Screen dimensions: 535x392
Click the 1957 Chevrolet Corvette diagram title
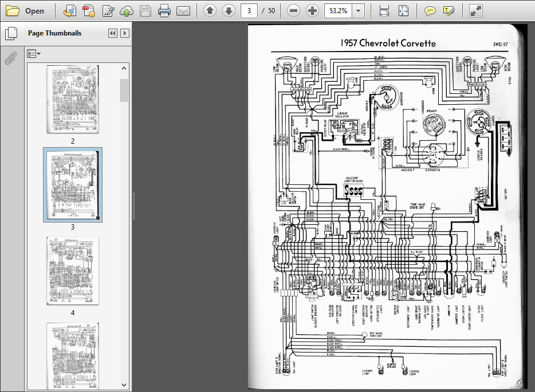coord(388,43)
